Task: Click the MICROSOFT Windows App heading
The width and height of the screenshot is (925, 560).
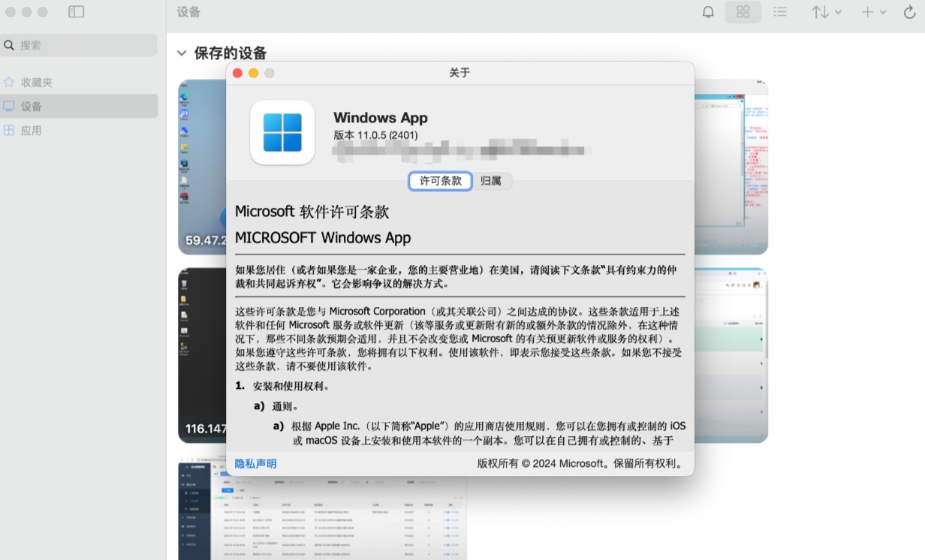Action: 323,238
